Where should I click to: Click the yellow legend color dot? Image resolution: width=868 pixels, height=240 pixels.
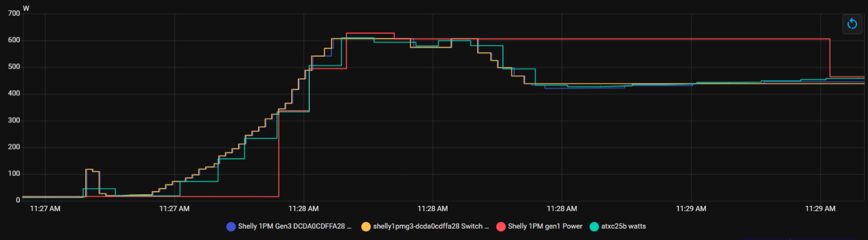366,226
